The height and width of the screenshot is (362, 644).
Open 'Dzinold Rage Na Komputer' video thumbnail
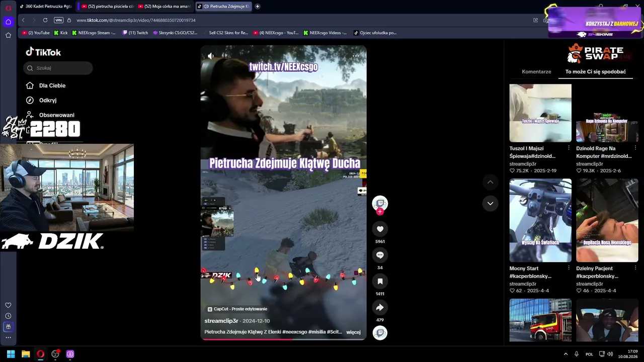[607, 113]
